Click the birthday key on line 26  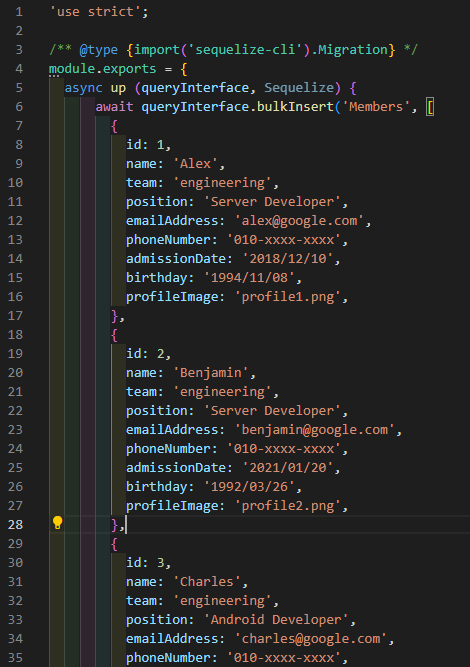[157, 487]
